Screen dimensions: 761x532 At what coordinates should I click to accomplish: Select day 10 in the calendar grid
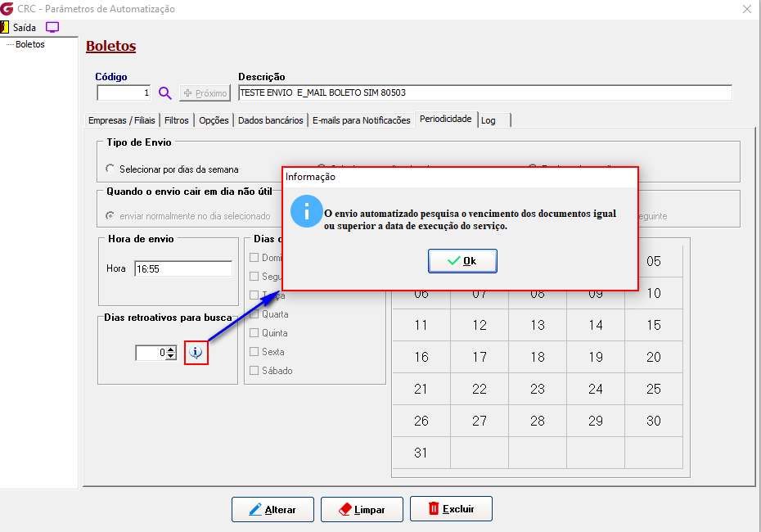pyautogui.click(x=654, y=293)
